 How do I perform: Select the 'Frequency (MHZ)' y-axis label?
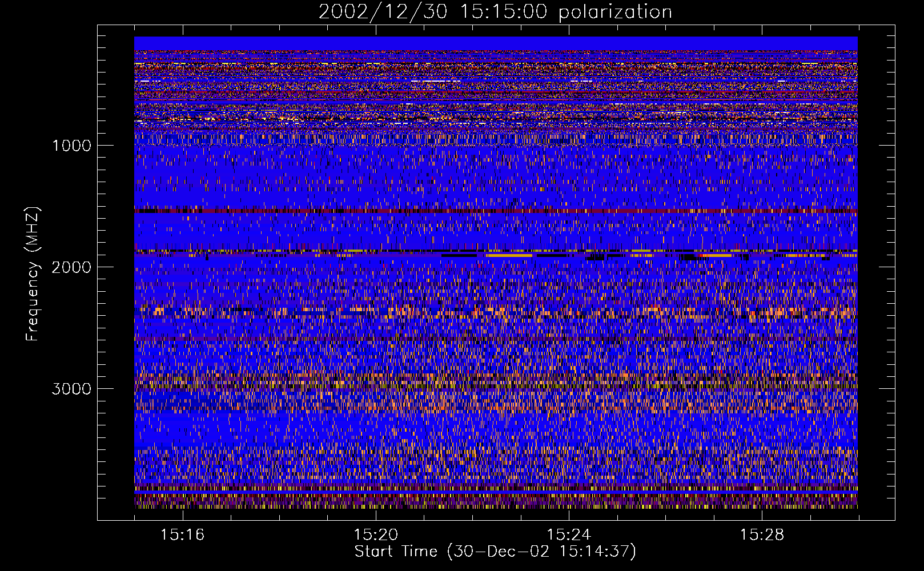pos(33,274)
